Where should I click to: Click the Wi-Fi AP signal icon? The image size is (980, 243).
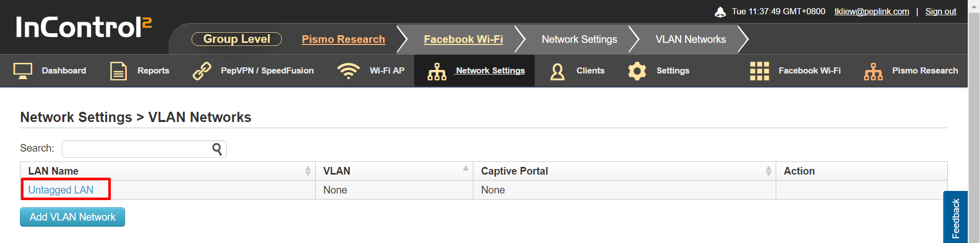tap(348, 71)
